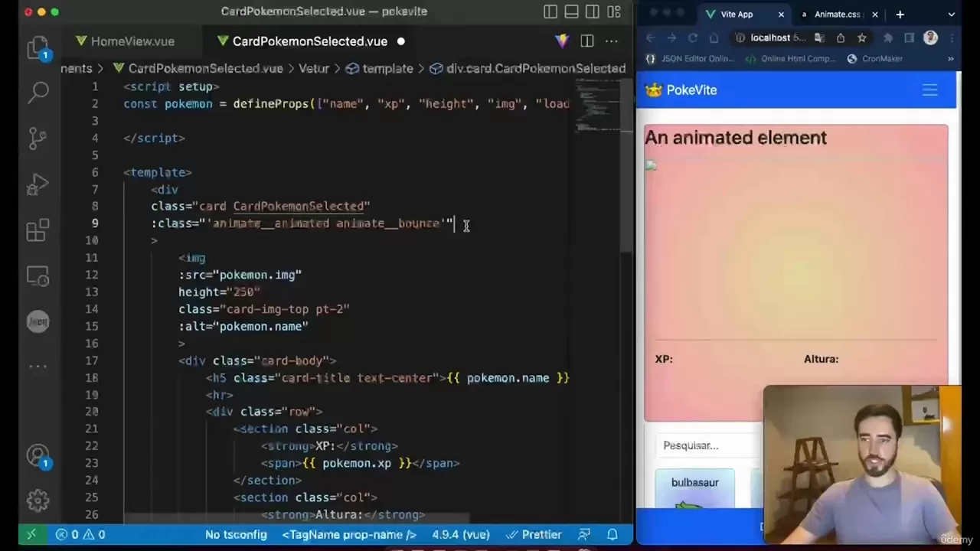
Task: Toggle the secondary sidebar visibility
Action: (593, 12)
